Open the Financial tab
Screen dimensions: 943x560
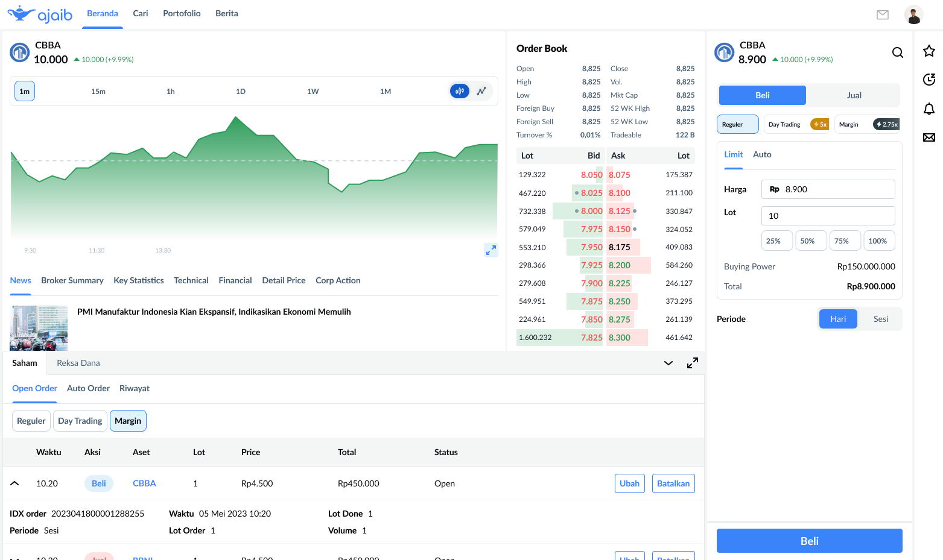(235, 280)
